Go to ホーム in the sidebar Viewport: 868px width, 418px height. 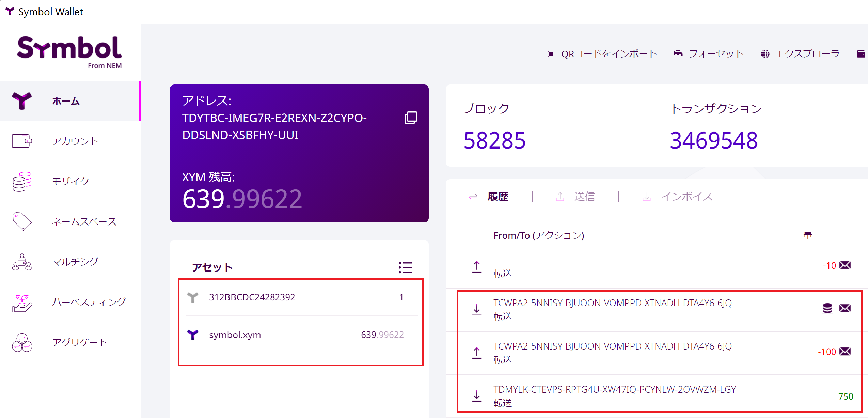[66, 101]
